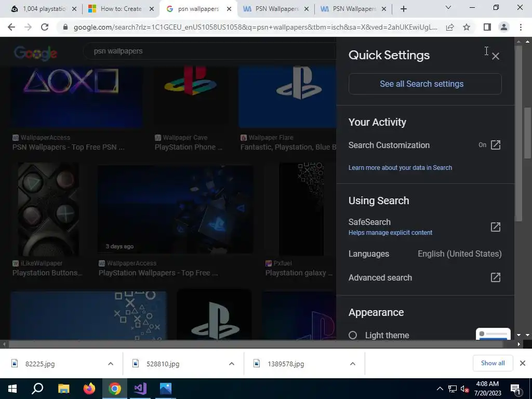
Task: Open downloaded file 528810.jpg
Action: [163, 364]
